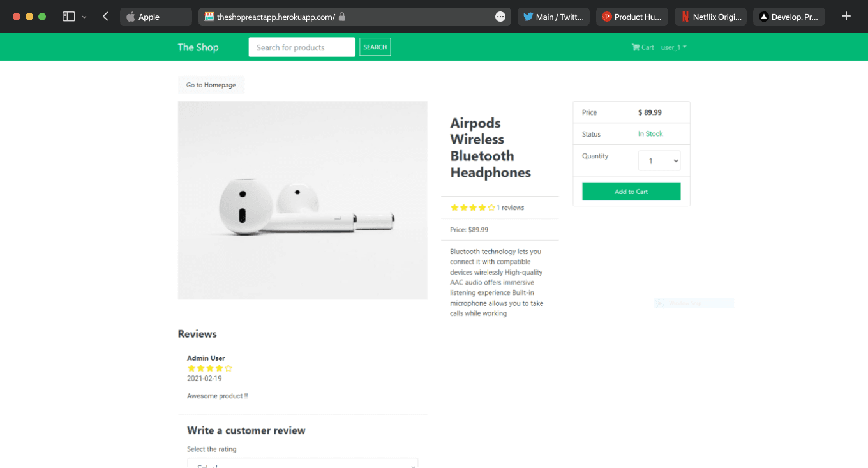Click the Go to Homepage button
The height and width of the screenshot is (468, 868).
coord(211,85)
